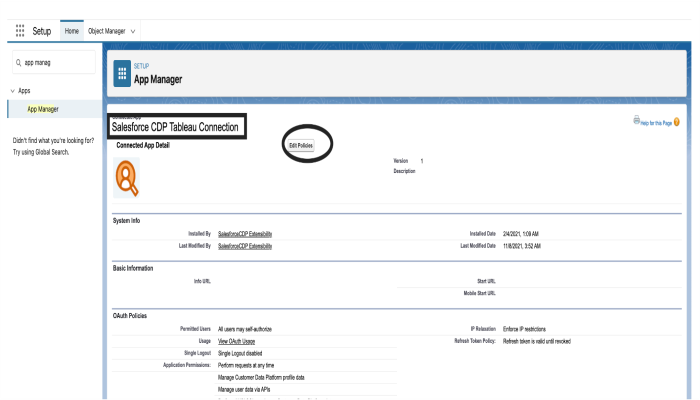Click the System Info section heading
The width and height of the screenshot is (700, 400).
pyautogui.click(x=126, y=221)
